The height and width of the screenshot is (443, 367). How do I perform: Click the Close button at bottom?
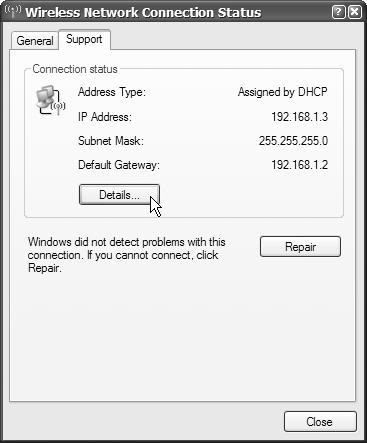[x=320, y=422]
